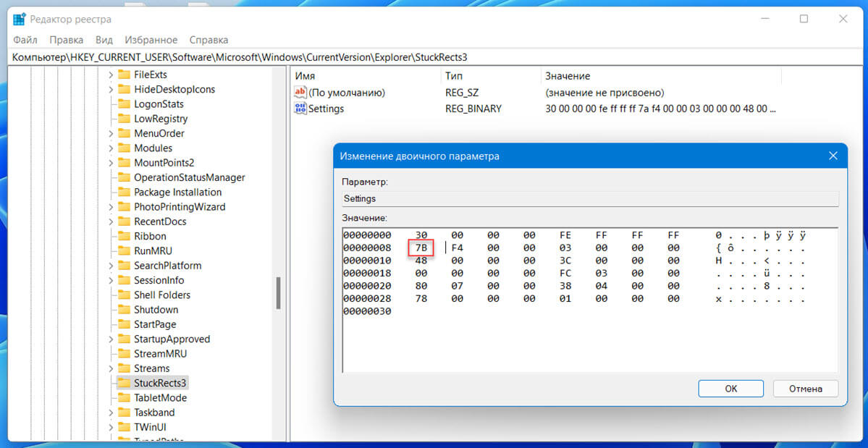Image resolution: width=868 pixels, height=448 pixels.
Task: Select the 7B byte in hex editor
Action: pos(421,248)
